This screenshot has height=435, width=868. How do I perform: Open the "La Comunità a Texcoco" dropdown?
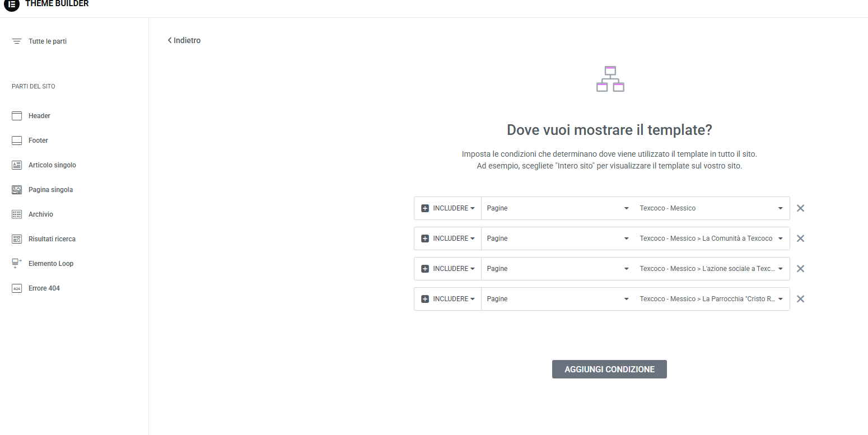711,238
